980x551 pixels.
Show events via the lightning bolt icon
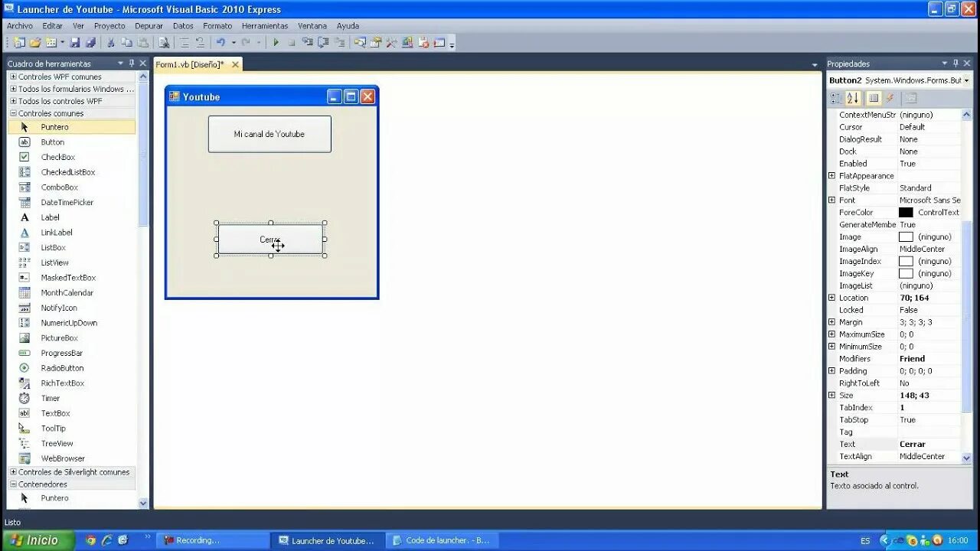pyautogui.click(x=890, y=98)
